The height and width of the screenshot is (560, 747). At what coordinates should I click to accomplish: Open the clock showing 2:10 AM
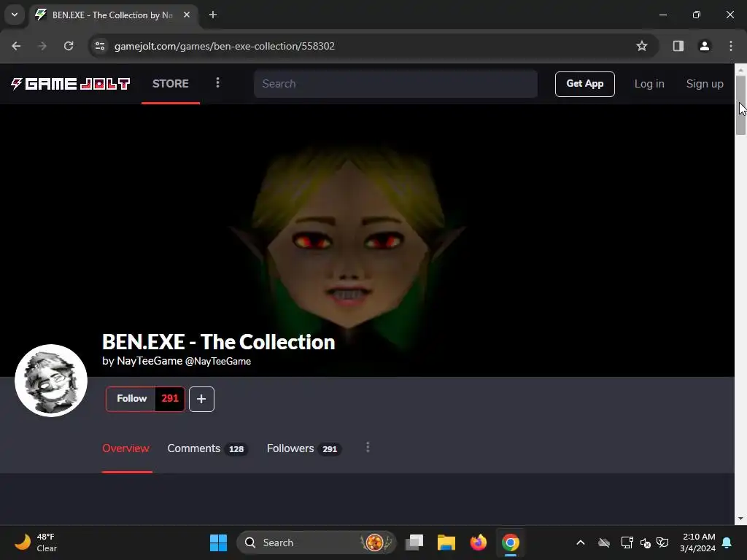(697, 542)
